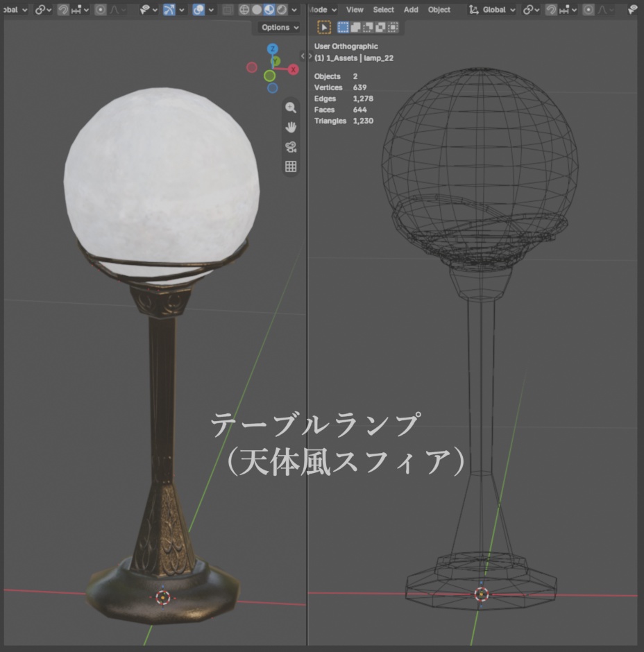Click blue Z axis on navigation gizmo

tap(273, 49)
